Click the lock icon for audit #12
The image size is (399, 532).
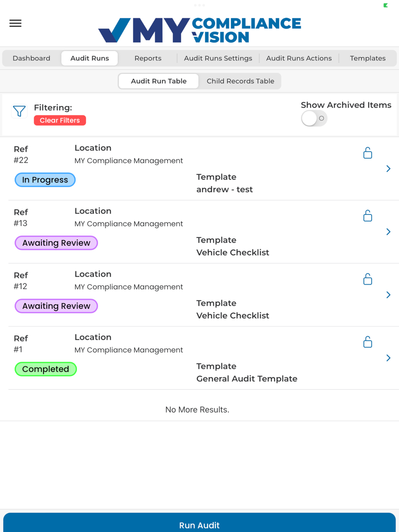367,279
